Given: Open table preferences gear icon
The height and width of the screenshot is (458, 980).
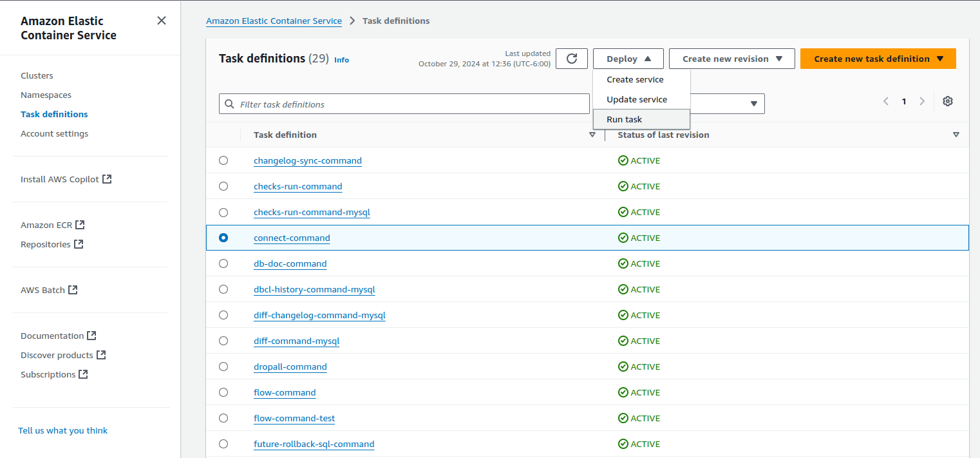Looking at the screenshot, I should [x=947, y=101].
